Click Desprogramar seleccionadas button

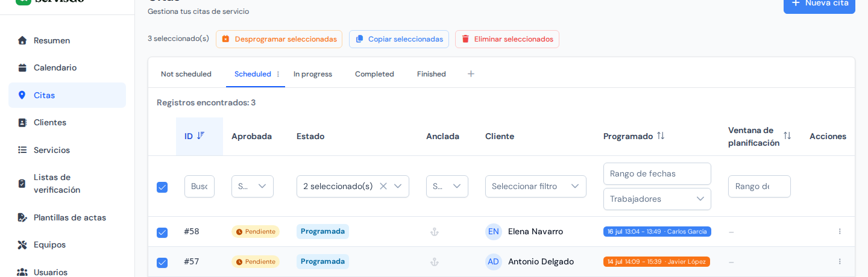tap(279, 39)
